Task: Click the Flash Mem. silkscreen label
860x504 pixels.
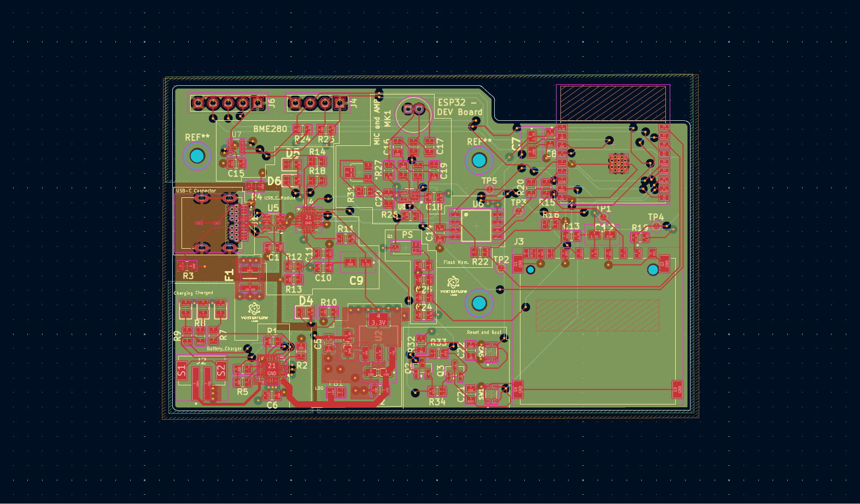Action: [456, 262]
